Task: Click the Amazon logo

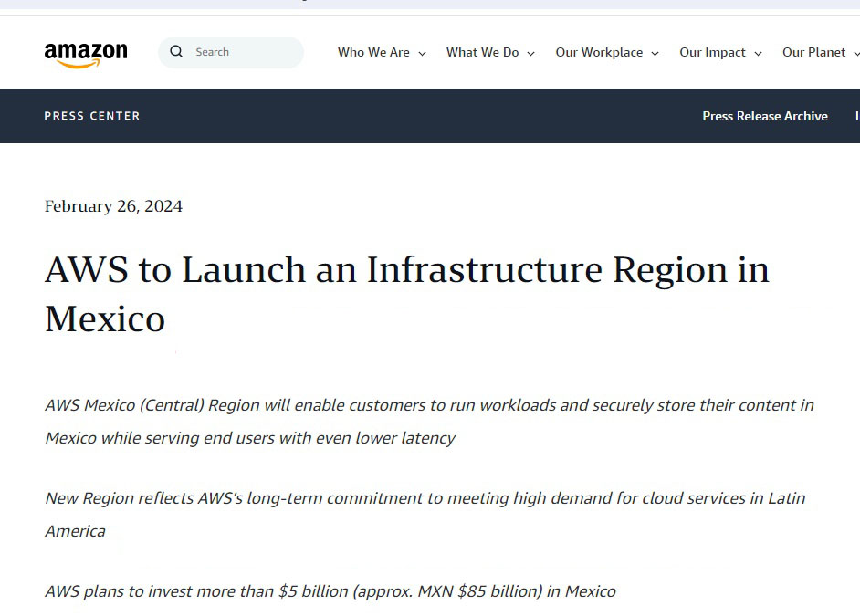Action: point(86,54)
